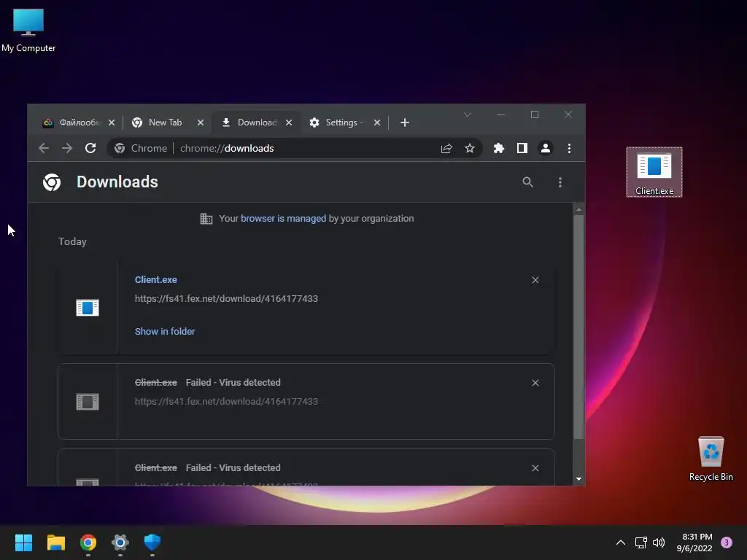Click the Chrome taskbar icon

tap(88, 542)
